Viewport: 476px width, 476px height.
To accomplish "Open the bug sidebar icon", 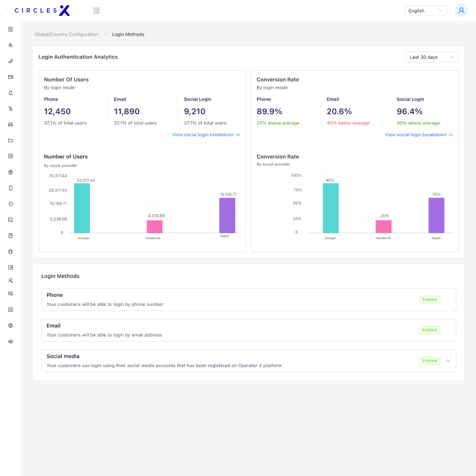I will (x=11, y=251).
